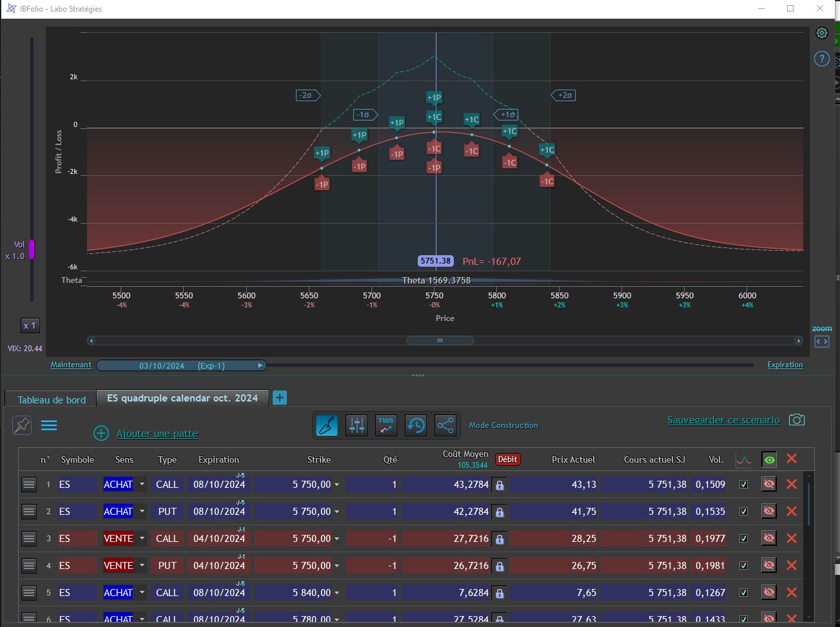Viewport: 840px width, 627px height.
Task: Add a new tab with plus button
Action: pos(280,398)
